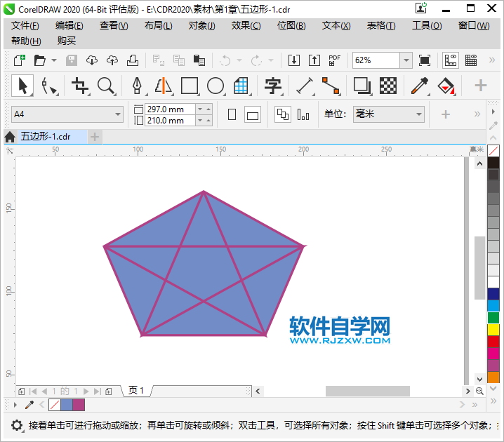
Task: Select the Artistic Media tool
Action: point(164,86)
